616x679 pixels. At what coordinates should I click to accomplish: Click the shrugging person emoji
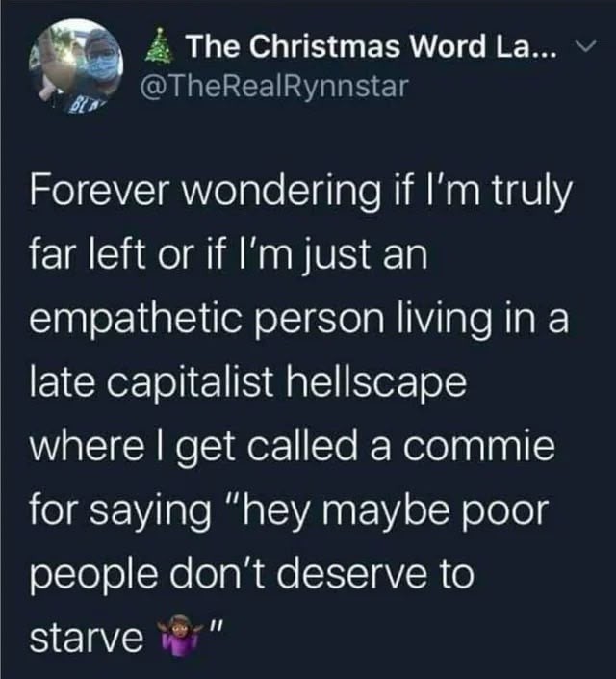pyautogui.click(x=178, y=637)
